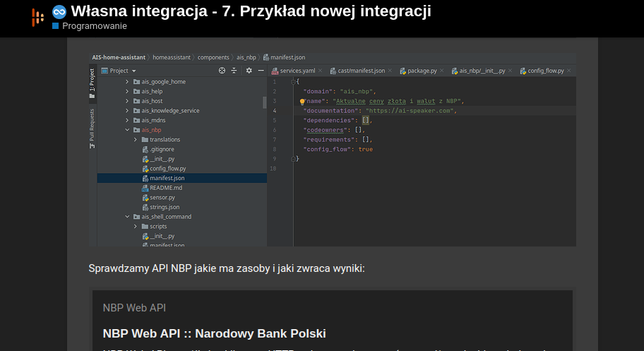Image resolution: width=644 pixels, height=351 pixels.
Task: Click the Project panel window icon
Action: point(105,71)
